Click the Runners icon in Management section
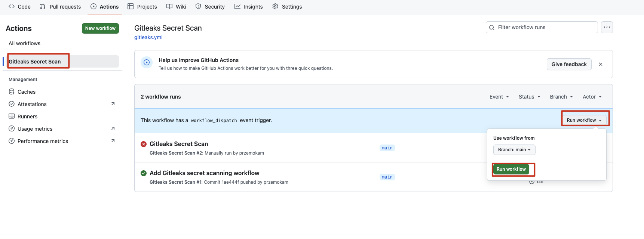This screenshot has width=644, height=239. [x=12, y=117]
